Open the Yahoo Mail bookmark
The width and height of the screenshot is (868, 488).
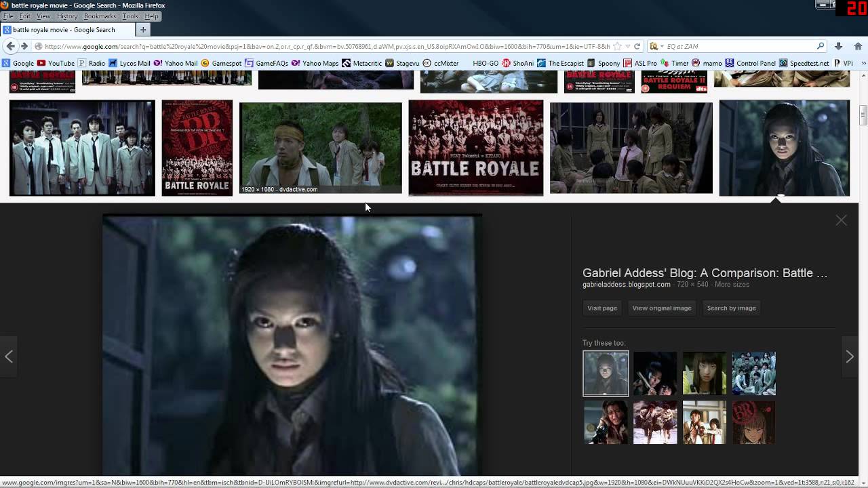tap(176, 63)
